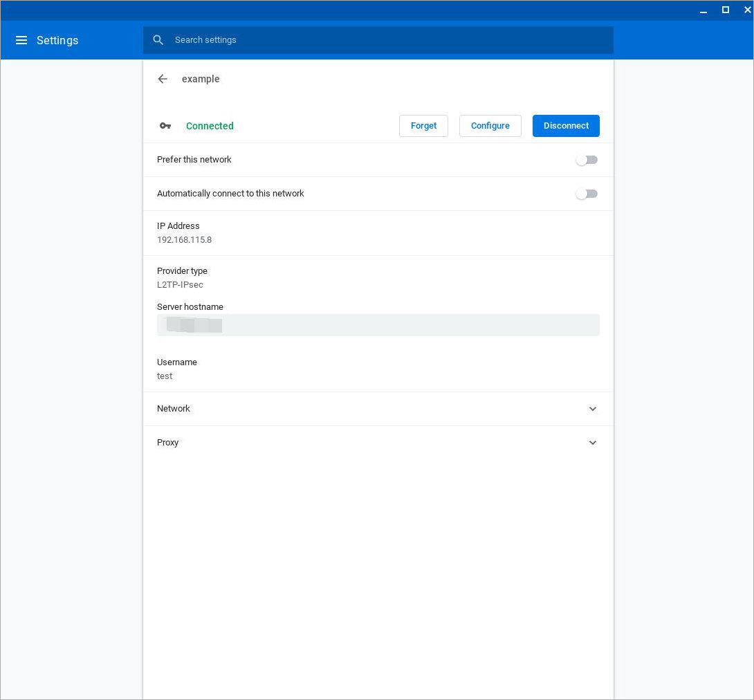
Task: Toggle Prefer this network on
Action: pyautogui.click(x=587, y=160)
